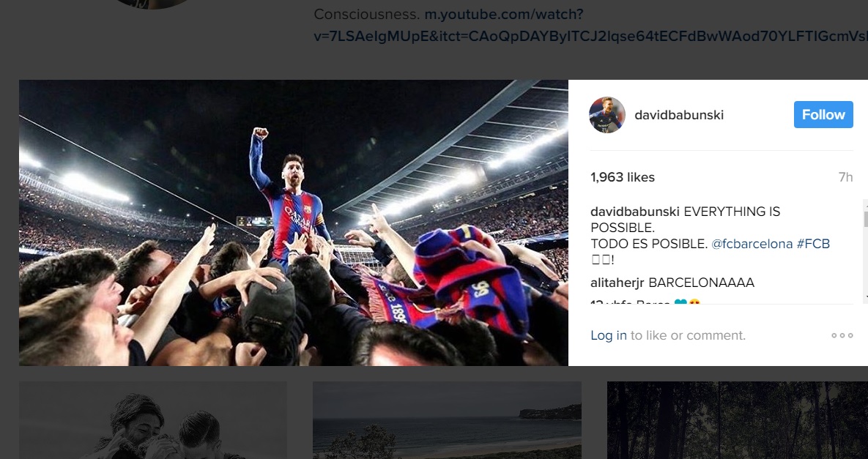Viewport: 868px width, 459px height.
Task: Open the black-and-white couple photo thumbnail
Action: (152, 420)
